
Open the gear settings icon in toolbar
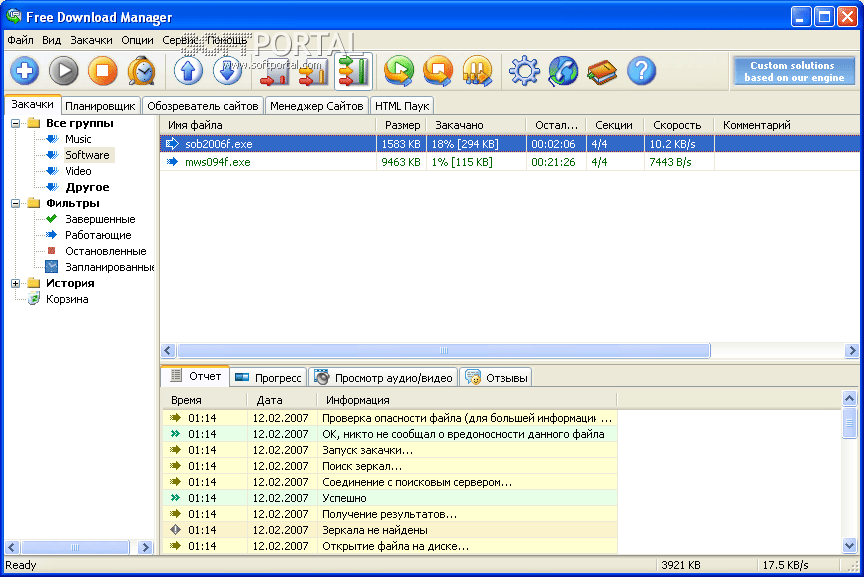[x=524, y=71]
